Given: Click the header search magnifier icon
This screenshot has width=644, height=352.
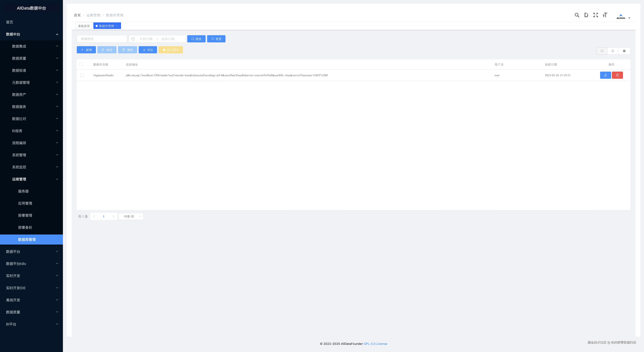Looking at the screenshot, I should [x=577, y=15].
